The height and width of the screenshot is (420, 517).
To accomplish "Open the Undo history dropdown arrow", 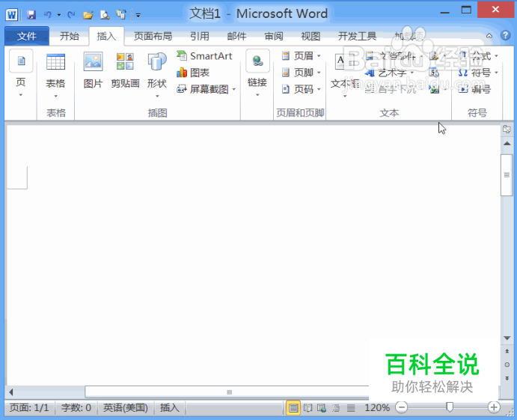I will click(58, 15).
